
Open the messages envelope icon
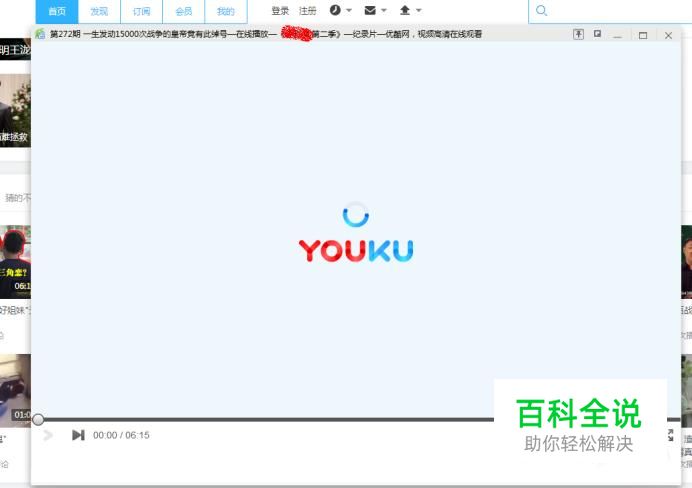tap(370, 10)
